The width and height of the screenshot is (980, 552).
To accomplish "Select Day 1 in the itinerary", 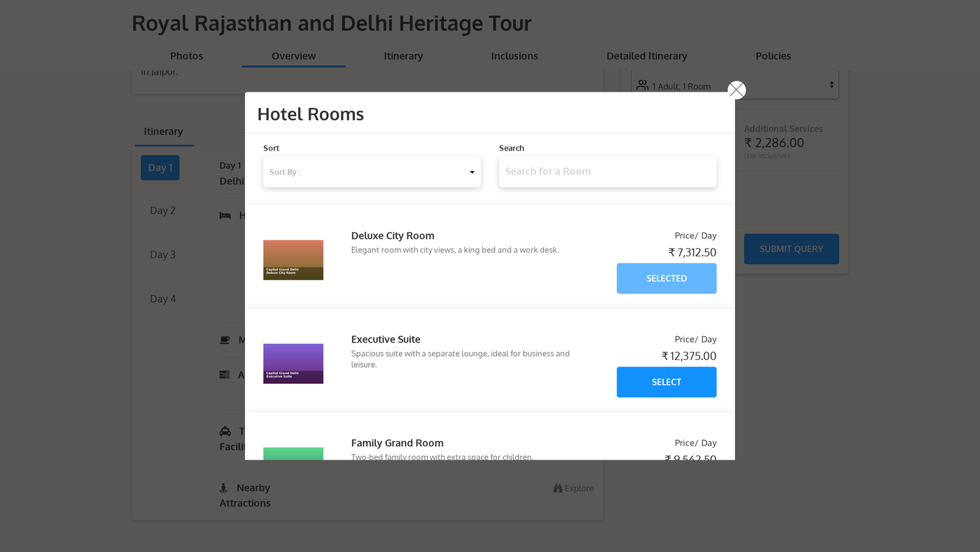I will (160, 167).
